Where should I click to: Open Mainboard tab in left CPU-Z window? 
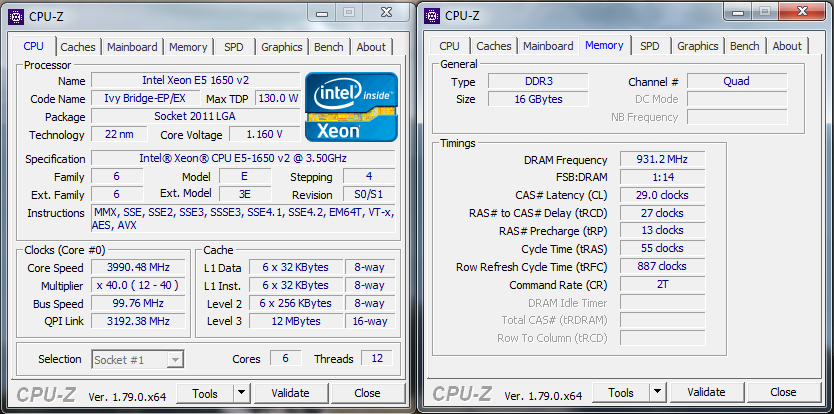[x=132, y=47]
